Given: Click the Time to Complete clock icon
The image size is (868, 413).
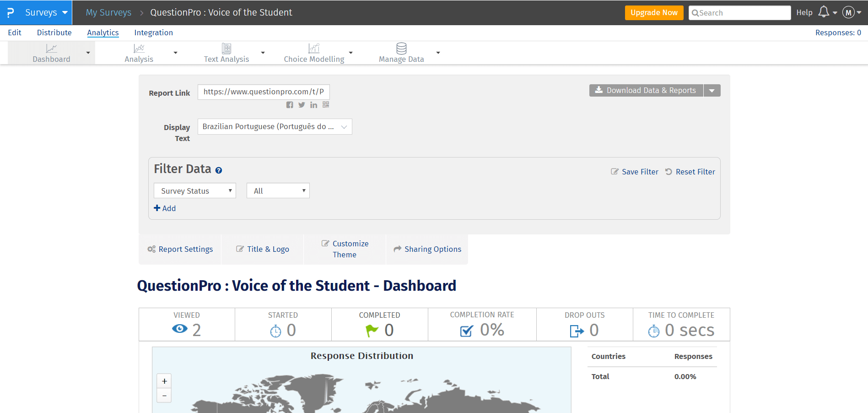Looking at the screenshot, I should point(654,331).
